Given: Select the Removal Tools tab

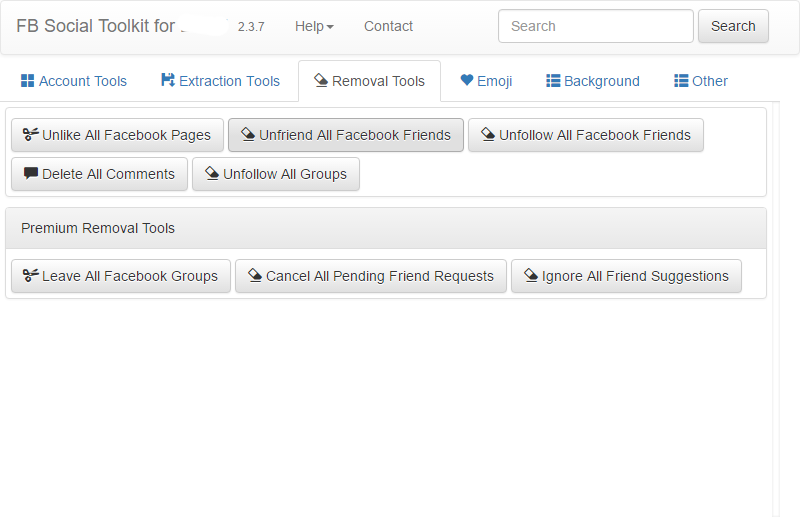Looking at the screenshot, I should (x=369, y=81).
